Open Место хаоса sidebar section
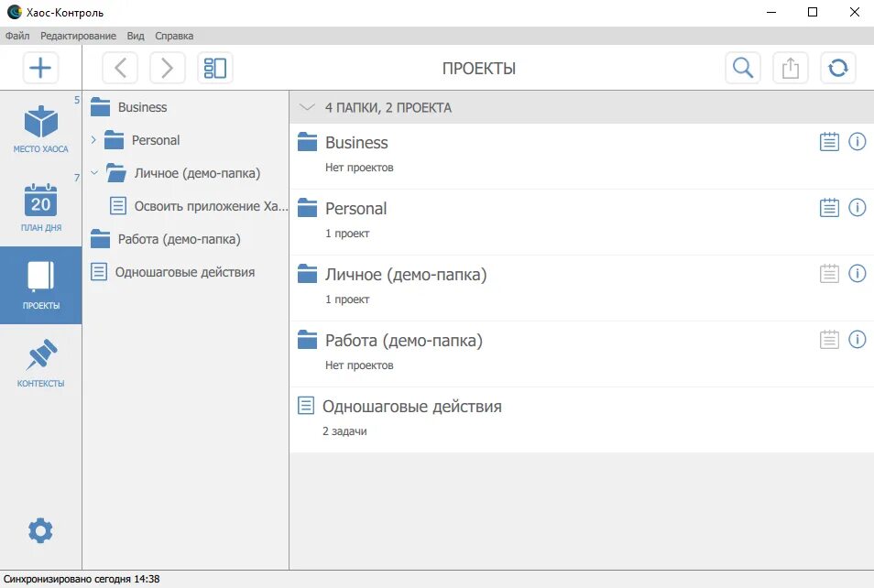 pos(40,129)
